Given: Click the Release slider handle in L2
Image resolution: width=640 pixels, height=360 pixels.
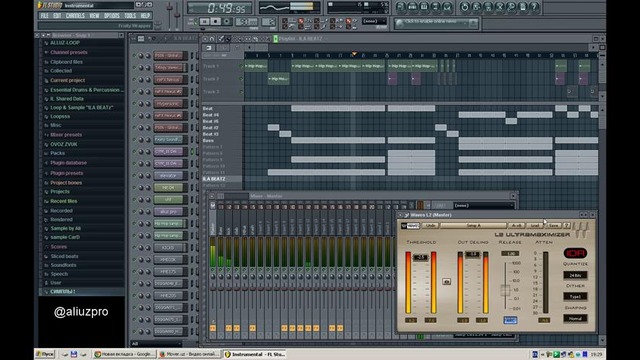Looking at the screenshot, I should [x=505, y=290].
